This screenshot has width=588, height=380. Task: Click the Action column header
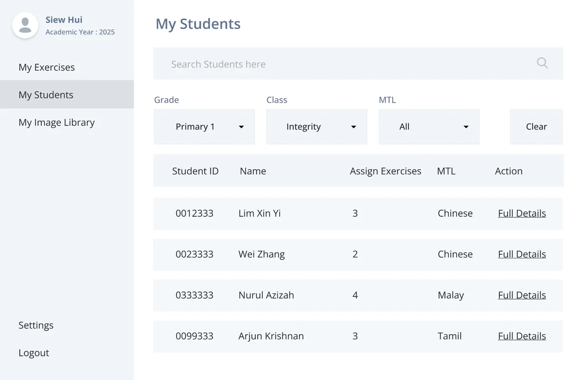[509, 171]
